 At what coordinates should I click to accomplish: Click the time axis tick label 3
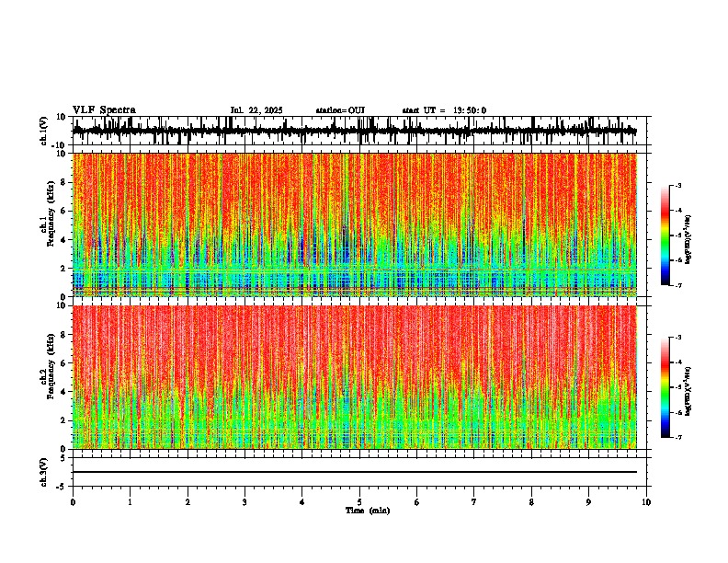pyautogui.click(x=245, y=502)
